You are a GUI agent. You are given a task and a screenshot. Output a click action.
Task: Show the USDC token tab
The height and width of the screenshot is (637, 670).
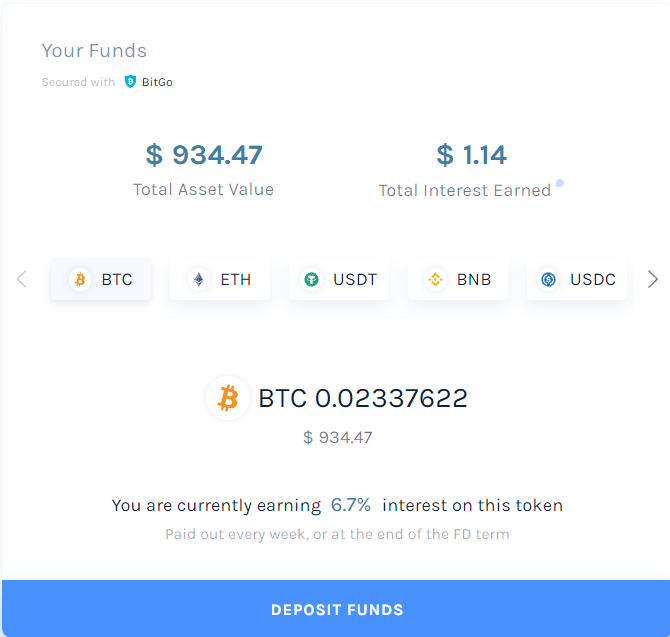click(x=577, y=279)
